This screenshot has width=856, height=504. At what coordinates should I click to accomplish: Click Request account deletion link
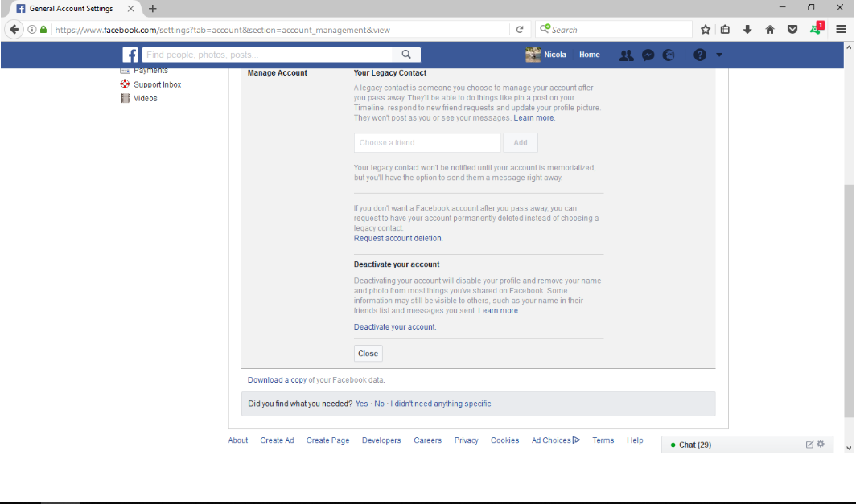pos(397,239)
